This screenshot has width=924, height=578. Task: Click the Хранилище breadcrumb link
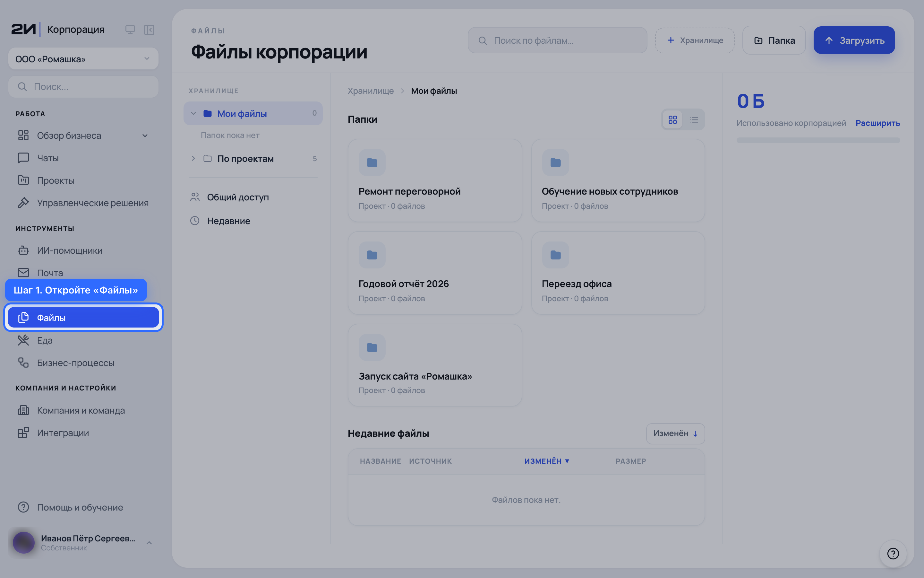(370, 91)
